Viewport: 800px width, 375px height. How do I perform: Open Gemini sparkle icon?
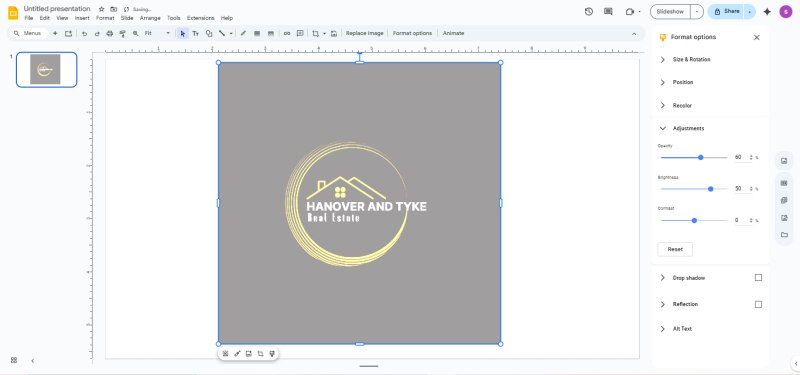coord(767,11)
